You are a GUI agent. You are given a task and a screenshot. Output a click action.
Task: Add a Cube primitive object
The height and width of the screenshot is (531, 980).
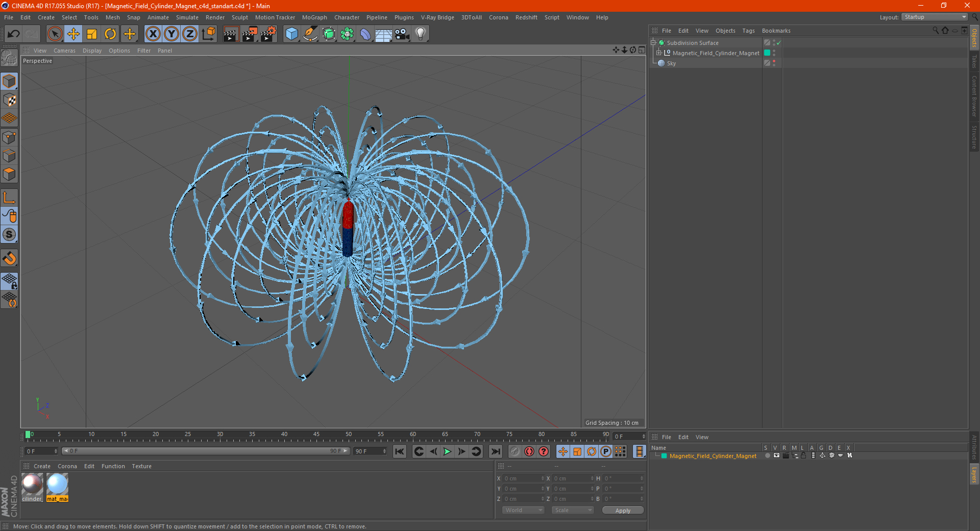tap(291, 34)
